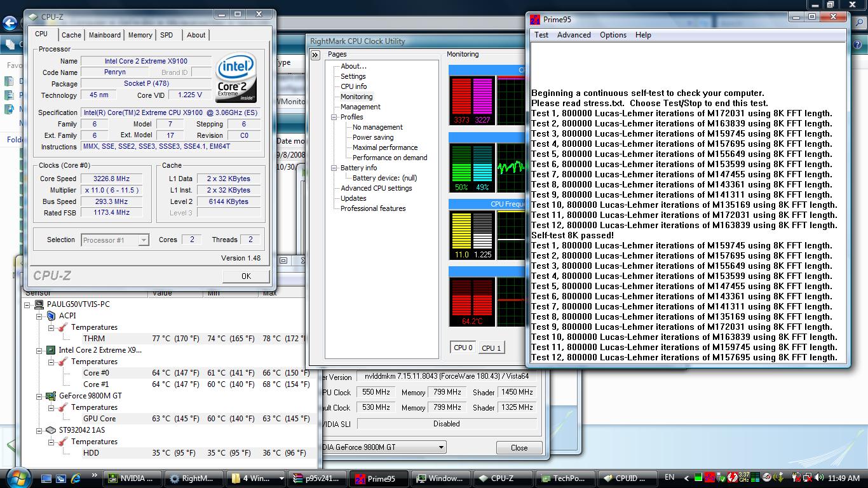Collapse Profiles branch in RightMark pages
Image resolution: width=868 pixels, height=488 pixels.
[x=334, y=117]
